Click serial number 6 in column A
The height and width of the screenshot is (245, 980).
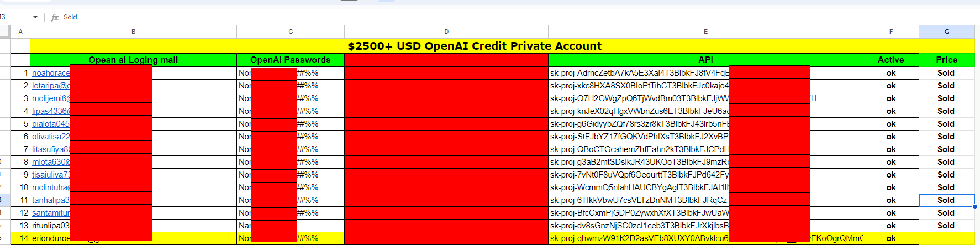25,137
